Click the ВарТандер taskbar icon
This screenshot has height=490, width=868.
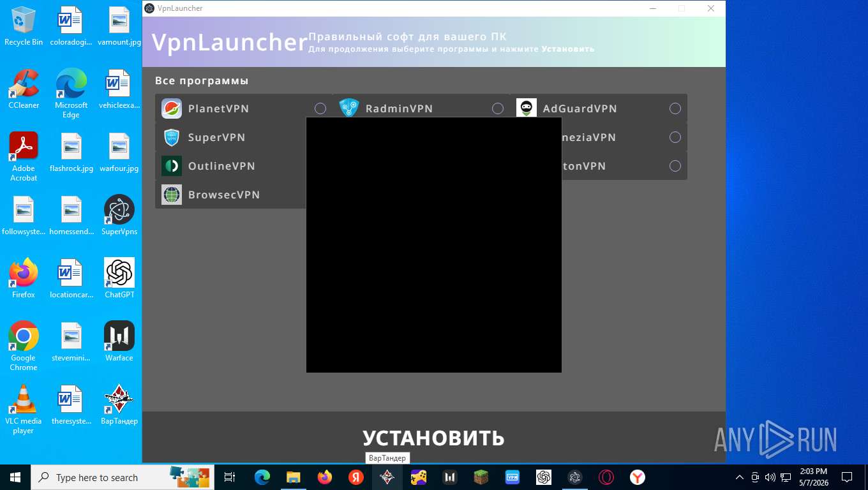(387, 477)
